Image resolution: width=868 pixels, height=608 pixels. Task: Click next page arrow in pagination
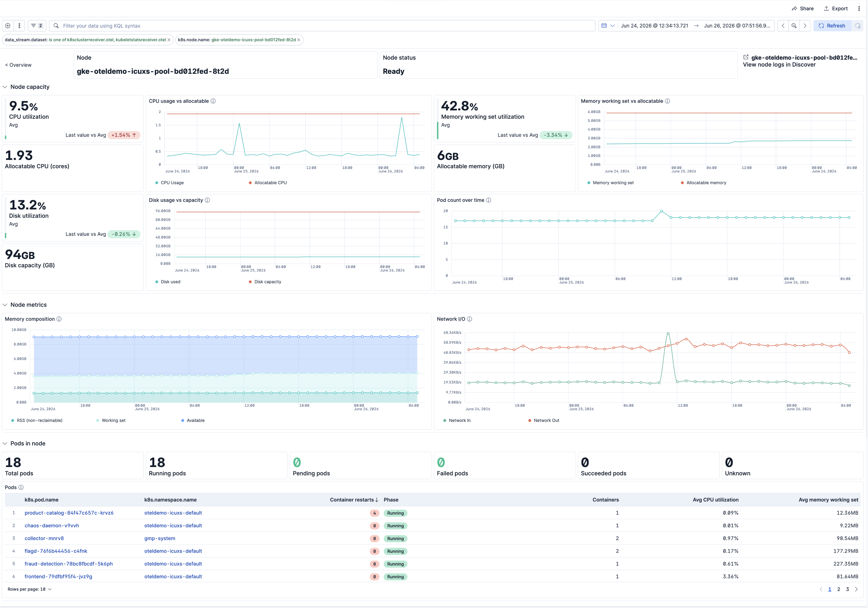pyautogui.click(x=856, y=589)
